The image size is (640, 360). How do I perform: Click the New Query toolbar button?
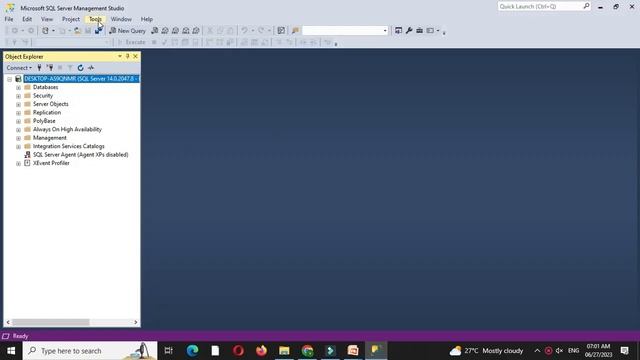(x=127, y=31)
